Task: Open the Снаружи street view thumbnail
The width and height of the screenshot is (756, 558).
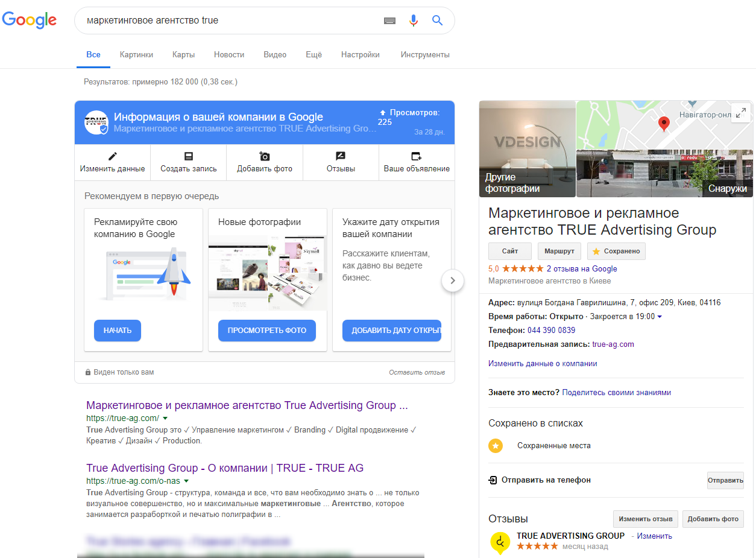Action: tap(664, 173)
